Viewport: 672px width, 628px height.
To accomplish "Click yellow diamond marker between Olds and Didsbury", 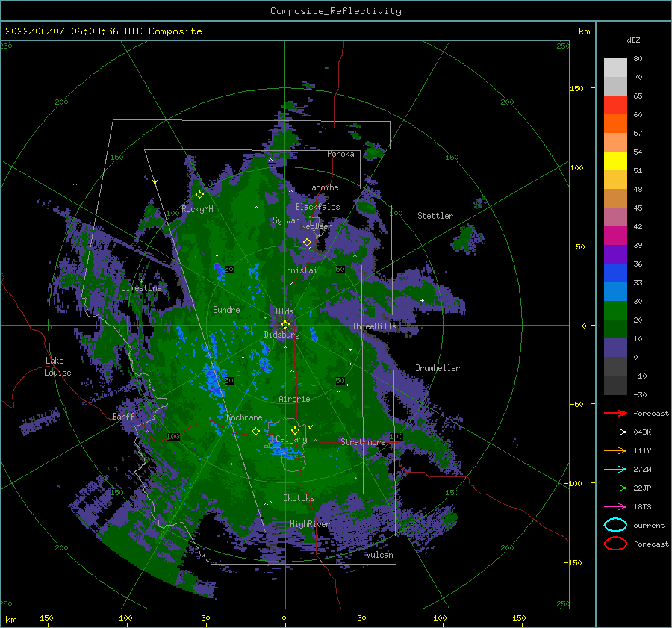I will coord(285,325).
